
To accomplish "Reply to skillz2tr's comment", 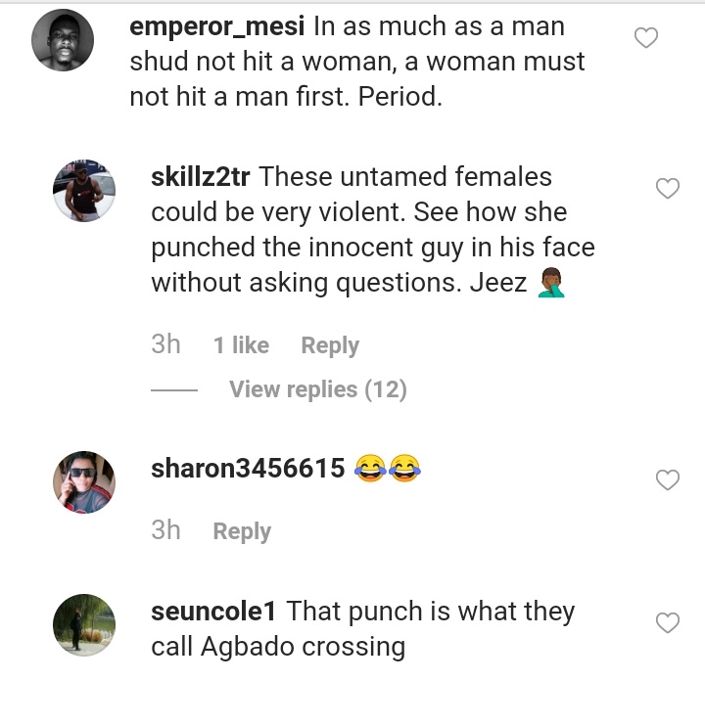I will point(330,345).
